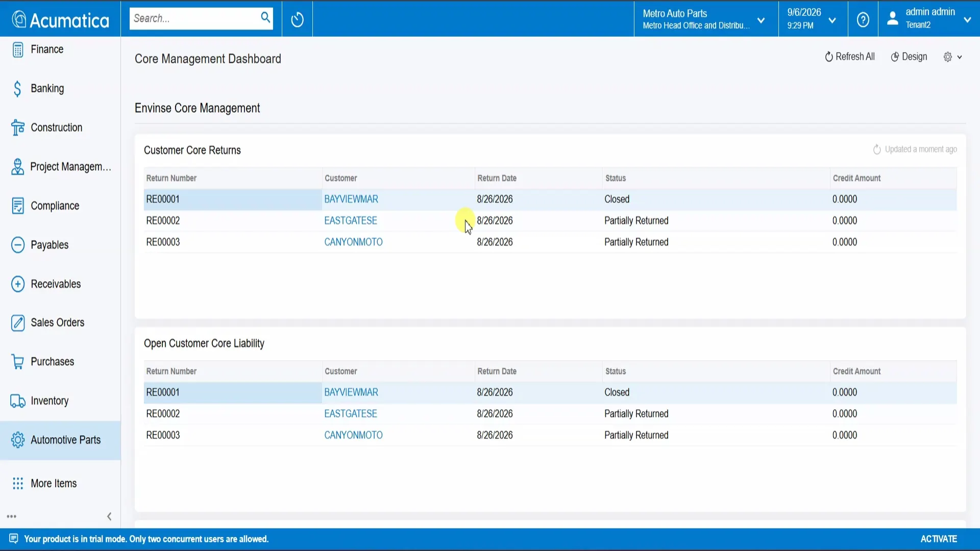980x551 pixels.
Task: Open BAYVIEWMAR link in Open Customer Core Liability
Action: coord(351,392)
